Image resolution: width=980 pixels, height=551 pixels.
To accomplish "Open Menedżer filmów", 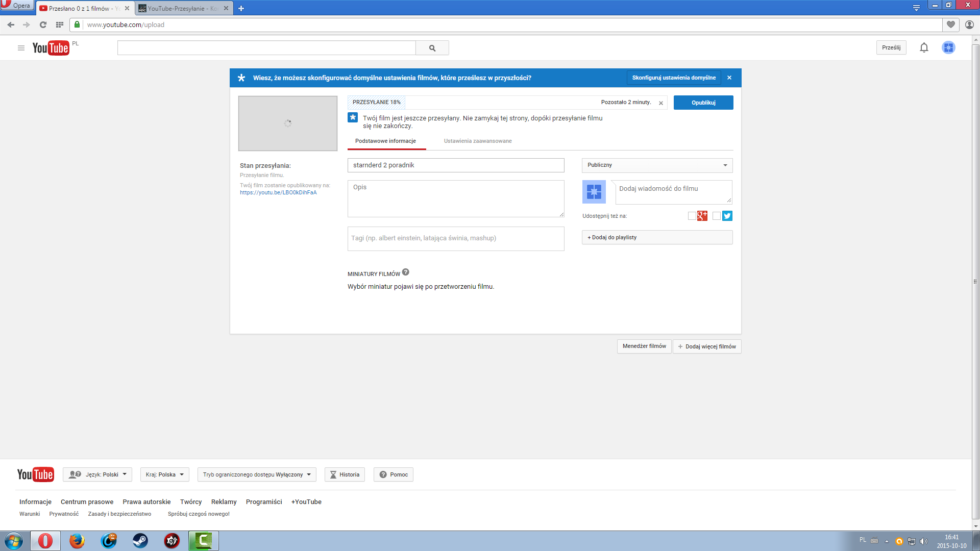I will point(644,346).
